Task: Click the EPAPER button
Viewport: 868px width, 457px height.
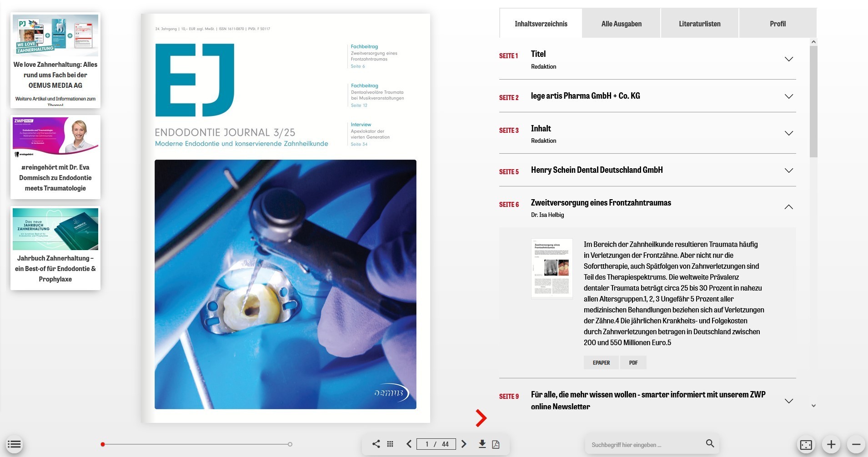Action: [601, 362]
